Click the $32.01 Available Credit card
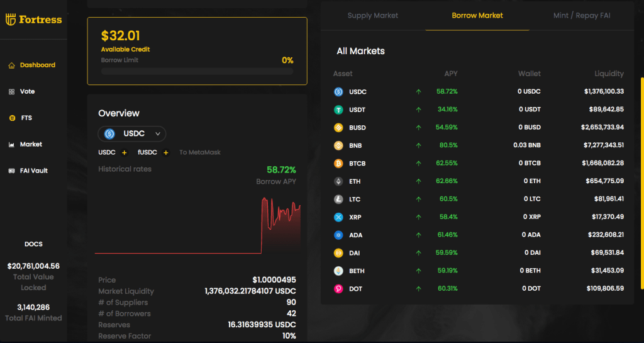 point(197,51)
